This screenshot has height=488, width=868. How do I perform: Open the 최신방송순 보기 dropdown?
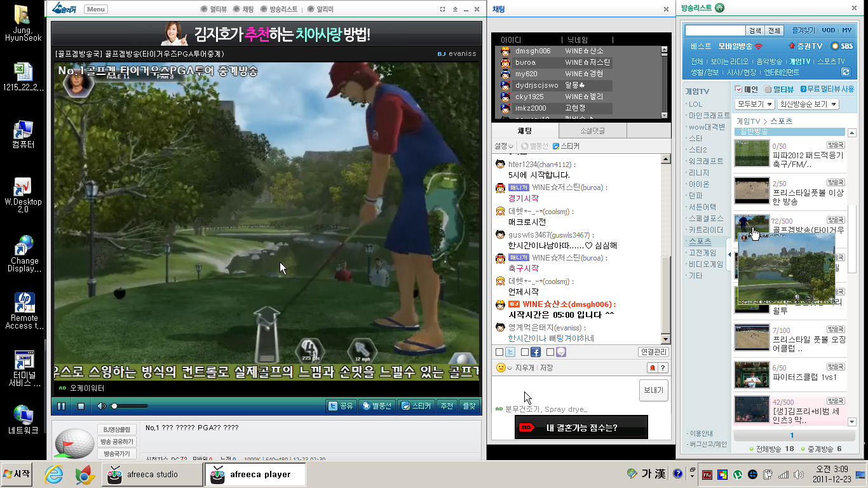[808, 104]
